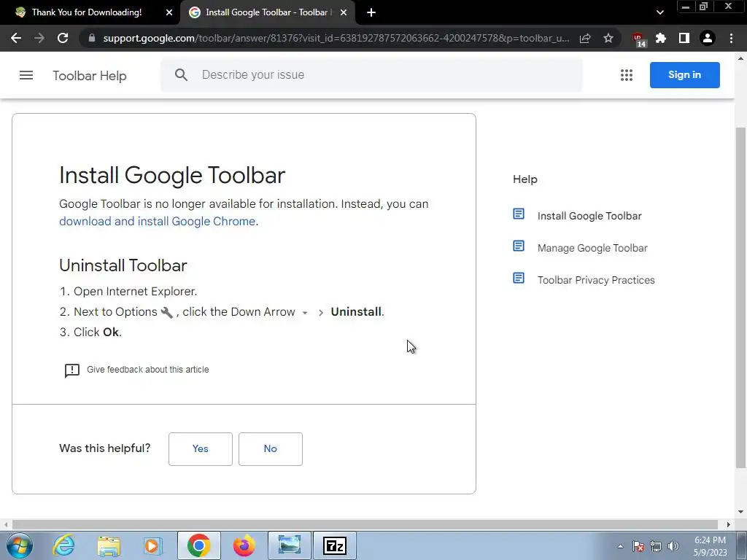Open 7-Zip from the taskbar
Screen dimensions: 747x560
click(334, 545)
